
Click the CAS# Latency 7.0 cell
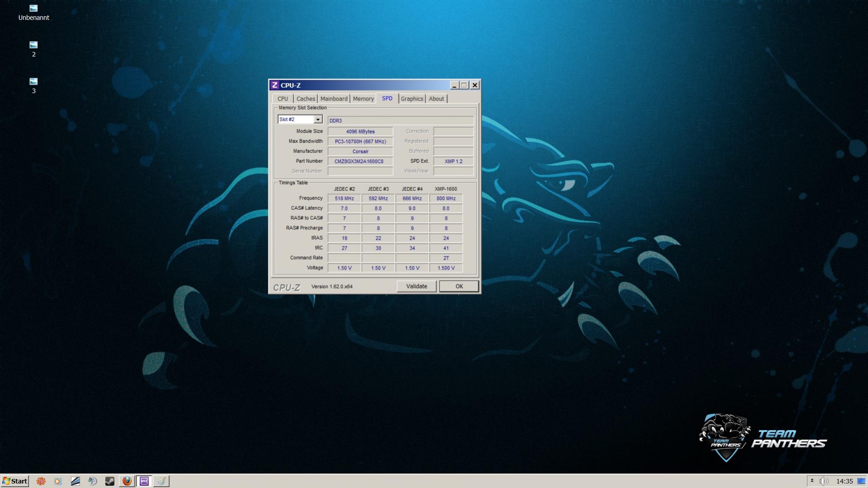(344, 208)
